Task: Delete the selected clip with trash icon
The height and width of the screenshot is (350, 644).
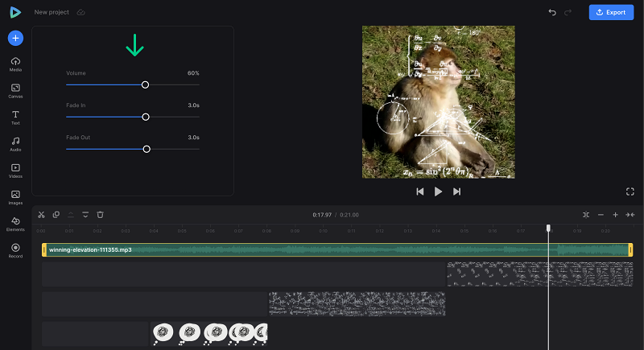Action: [100, 215]
